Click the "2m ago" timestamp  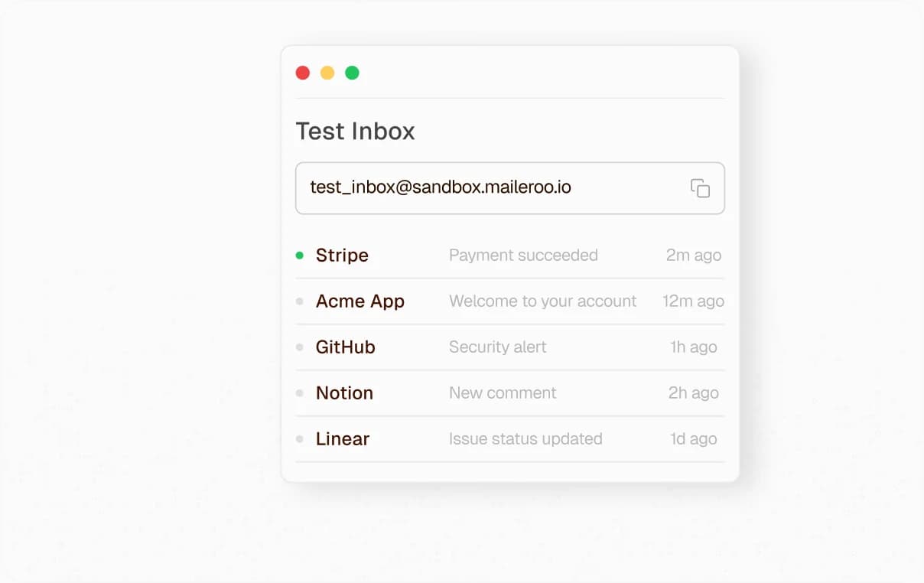pos(694,256)
